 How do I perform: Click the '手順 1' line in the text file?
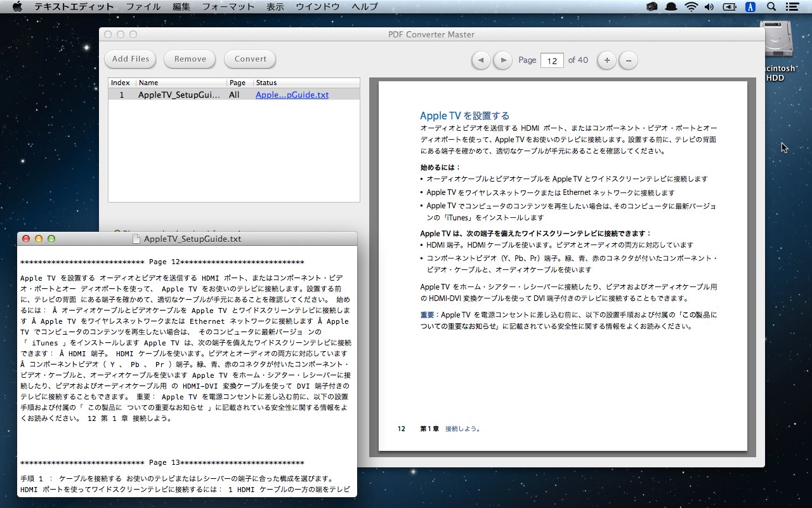coord(177,478)
